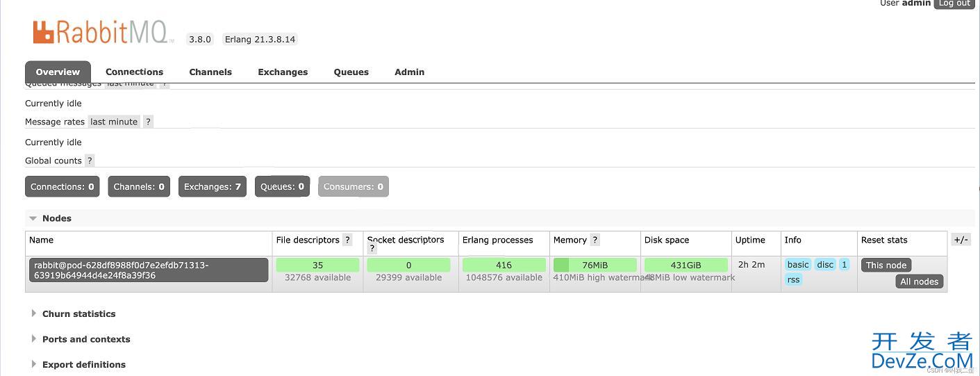Click the Memory 76MiB usage bar
Screen dimensions: 980x376
point(595,265)
